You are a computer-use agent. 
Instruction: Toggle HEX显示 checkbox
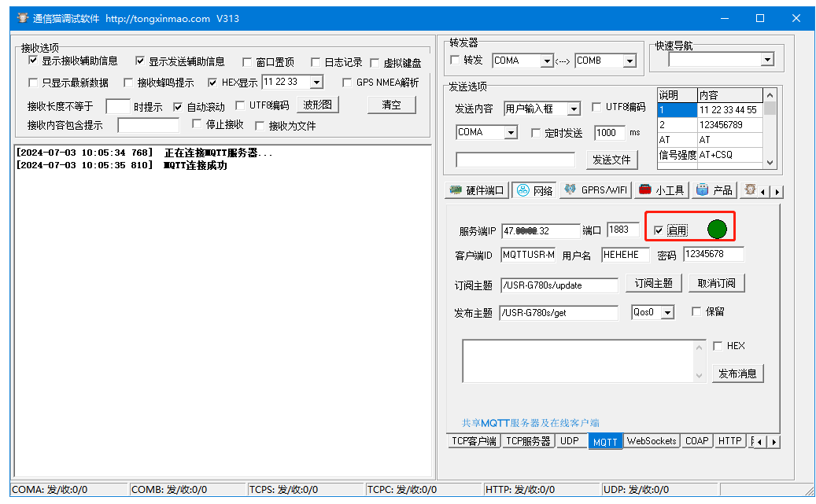[212, 83]
